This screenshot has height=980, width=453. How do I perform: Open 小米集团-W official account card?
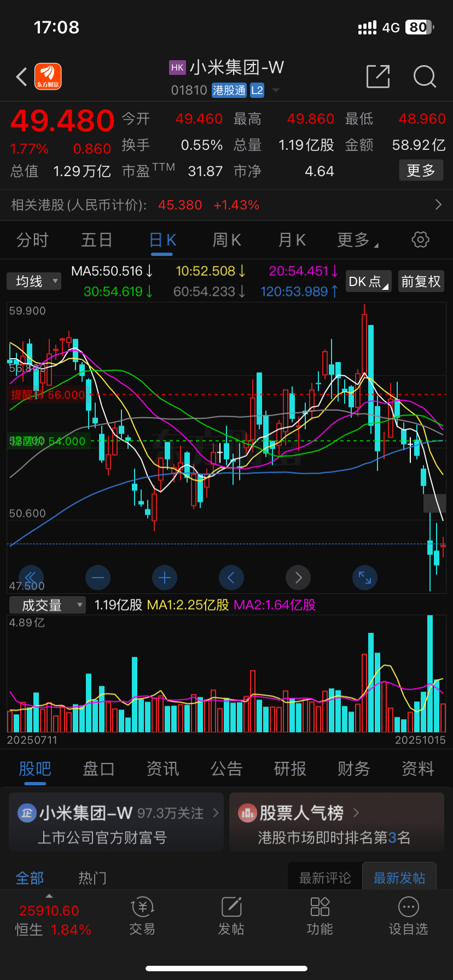116,822
